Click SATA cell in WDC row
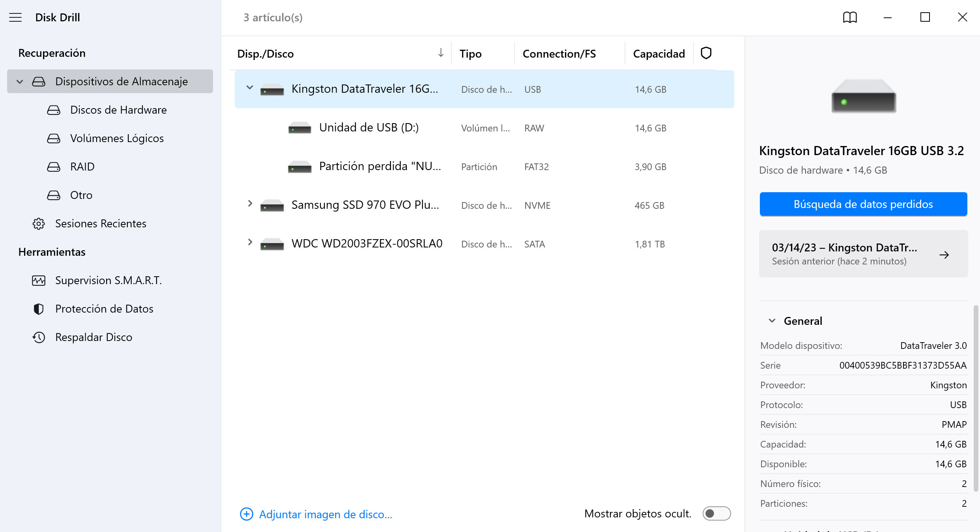This screenshot has height=532, width=980. coord(535,244)
